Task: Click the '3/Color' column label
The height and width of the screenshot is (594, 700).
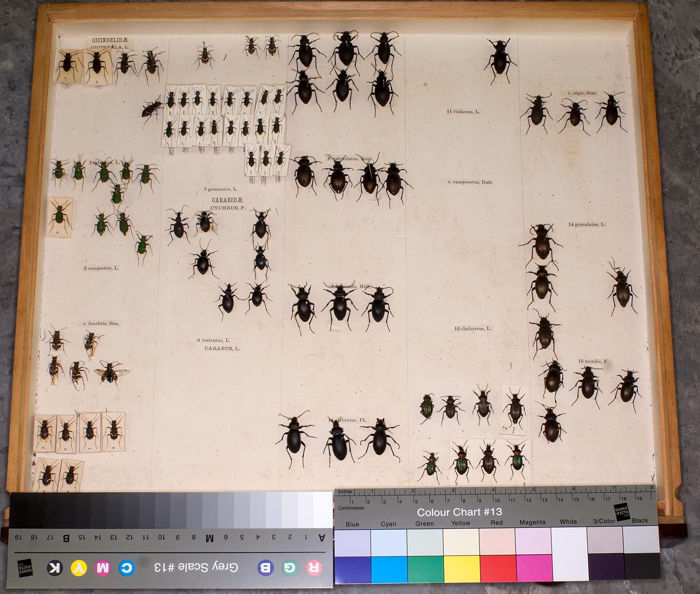Action: [x=604, y=521]
